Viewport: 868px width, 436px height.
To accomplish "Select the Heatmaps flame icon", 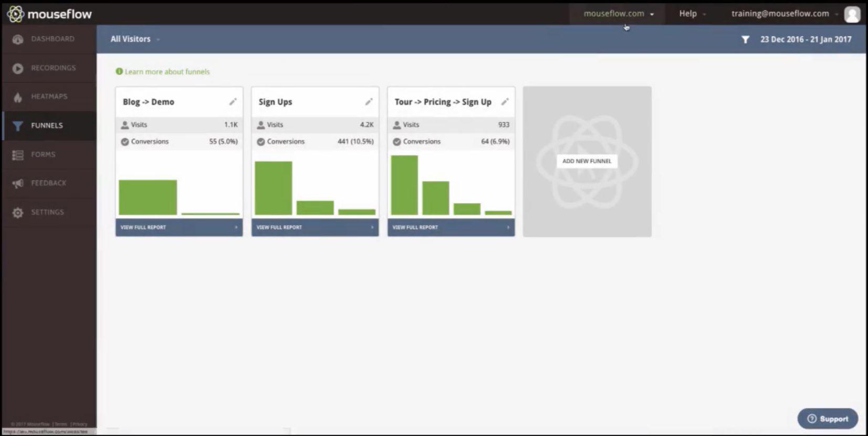I will [18, 97].
